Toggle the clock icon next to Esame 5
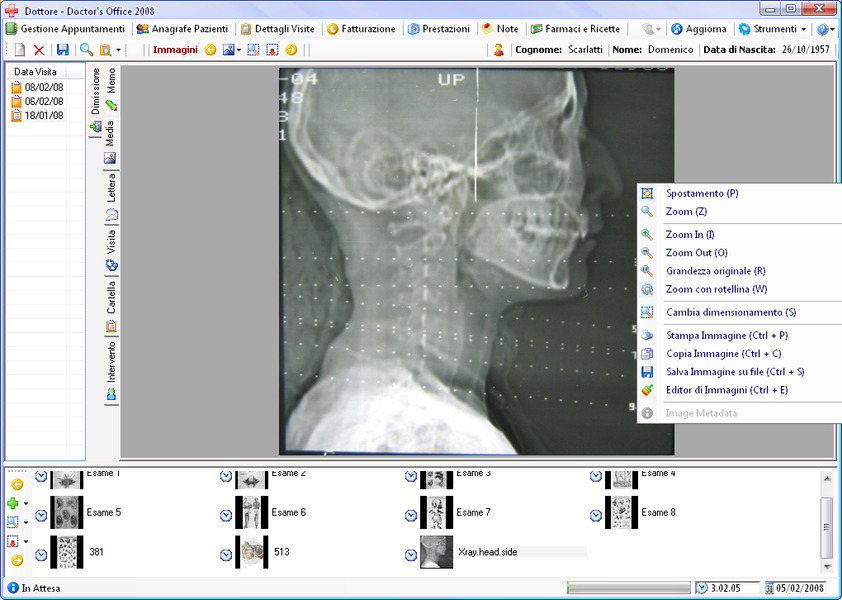Image resolution: width=842 pixels, height=600 pixels. (41, 516)
